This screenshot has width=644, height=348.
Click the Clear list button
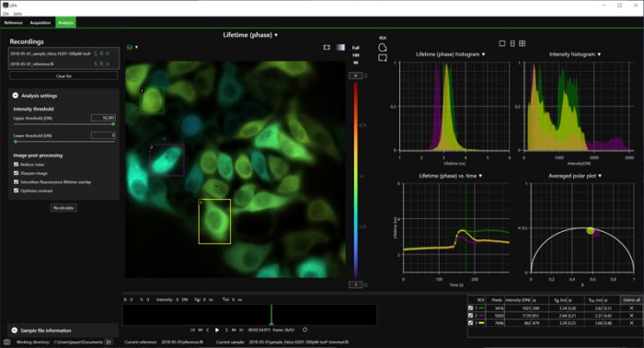pyautogui.click(x=63, y=76)
